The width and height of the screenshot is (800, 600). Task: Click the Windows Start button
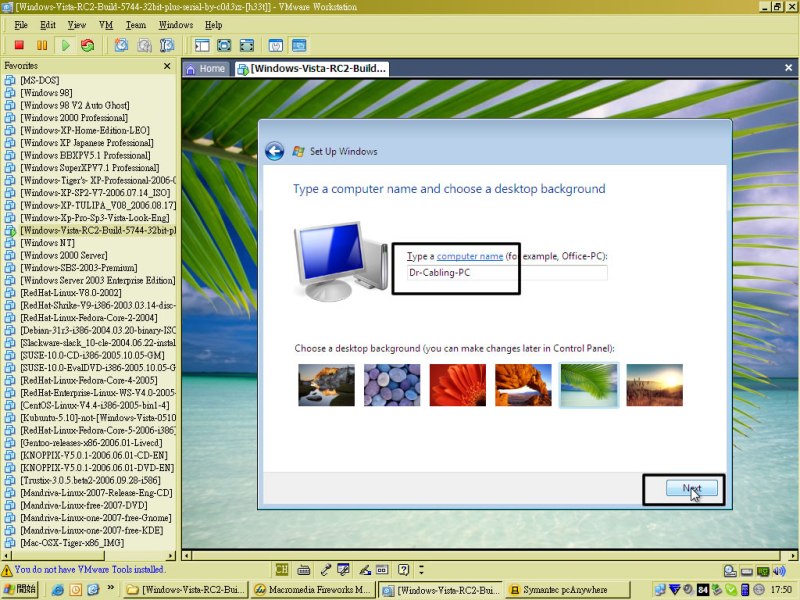click(x=19, y=590)
